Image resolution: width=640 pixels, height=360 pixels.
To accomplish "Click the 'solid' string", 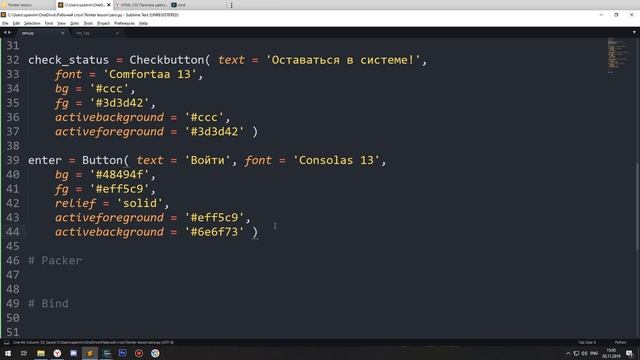I will point(139,203).
